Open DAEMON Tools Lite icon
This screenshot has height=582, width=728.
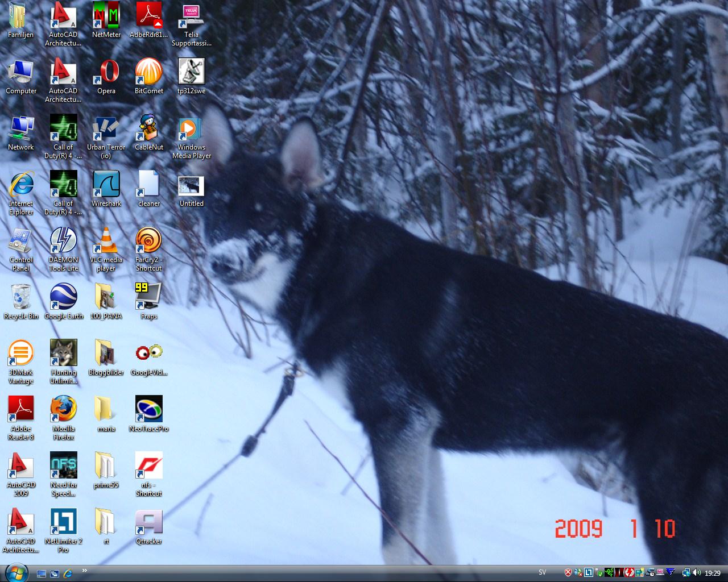point(63,241)
